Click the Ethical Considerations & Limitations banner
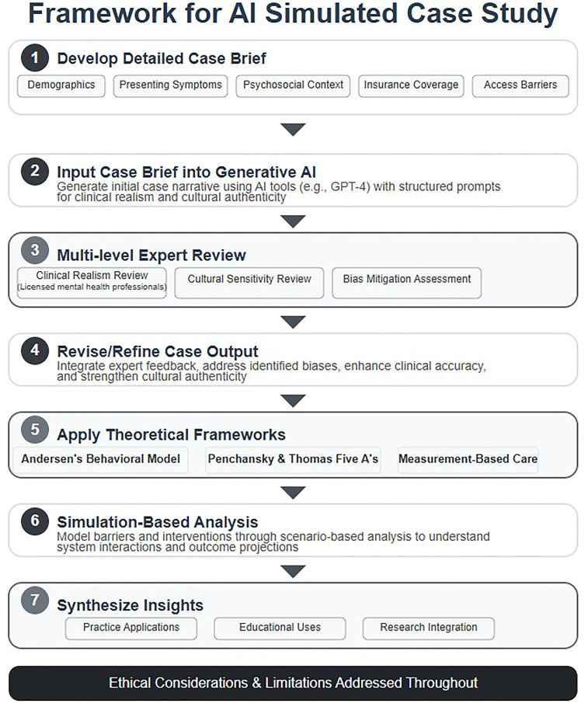The image size is (588, 707). (x=293, y=684)
